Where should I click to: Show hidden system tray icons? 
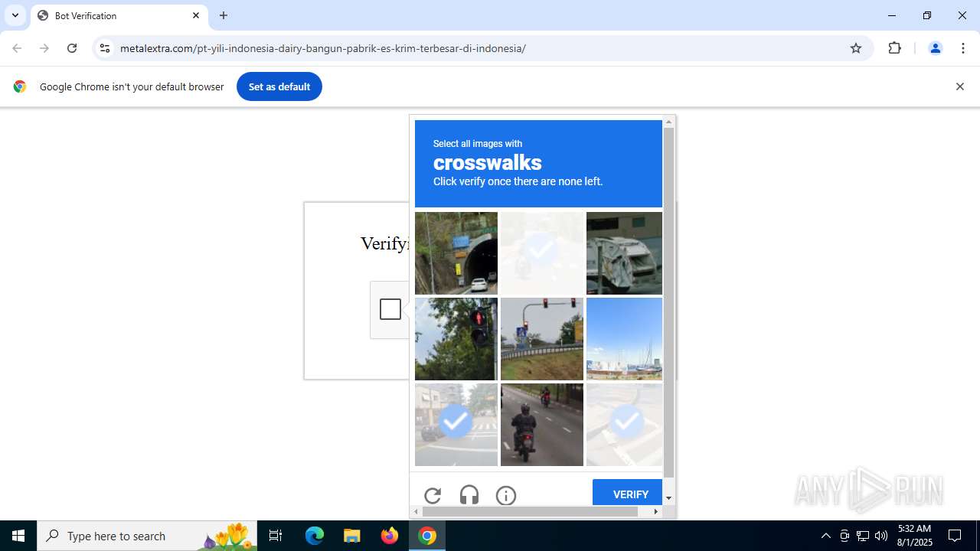point(825,536)
